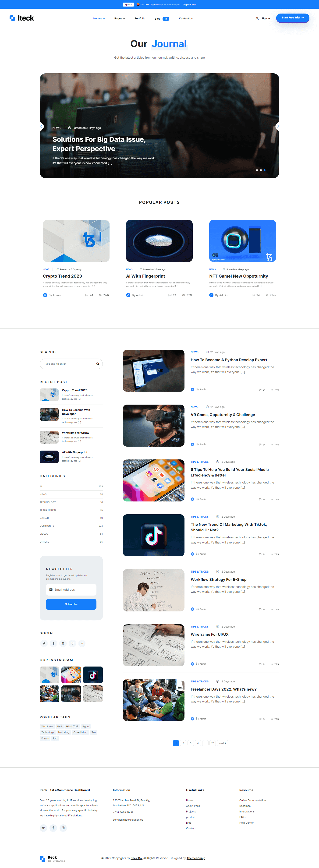Click the Twitter icon under Social

(44, 643)
